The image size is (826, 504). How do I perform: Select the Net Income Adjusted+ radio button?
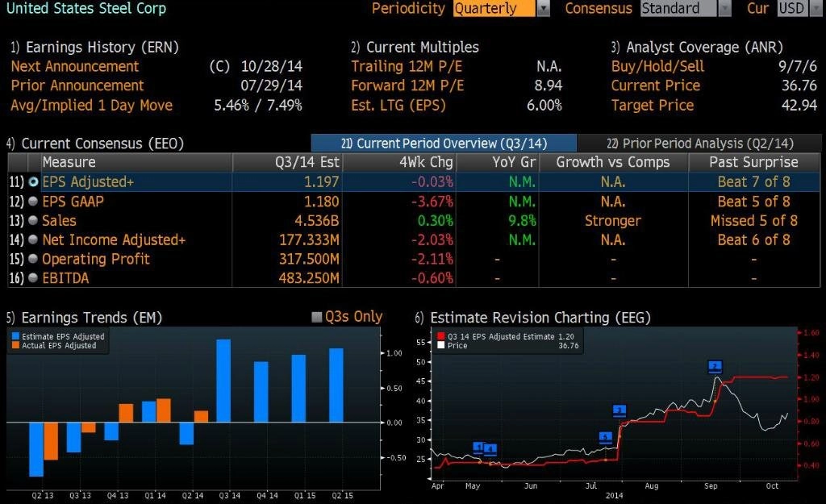pyautogui.click(x=33, y=240)
